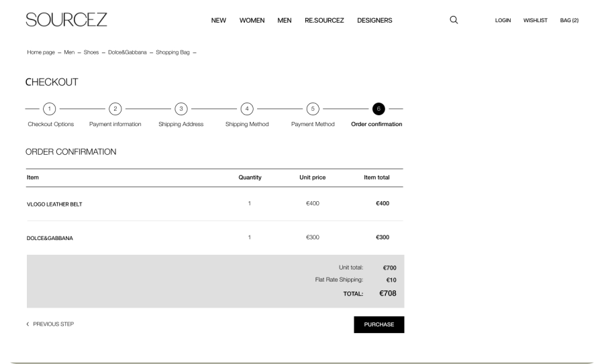Image resolution: width=604 pixels, height=364 pixels.
Task: Click VLOGO LEATHER BELT item name
Action: click(54, 204)
